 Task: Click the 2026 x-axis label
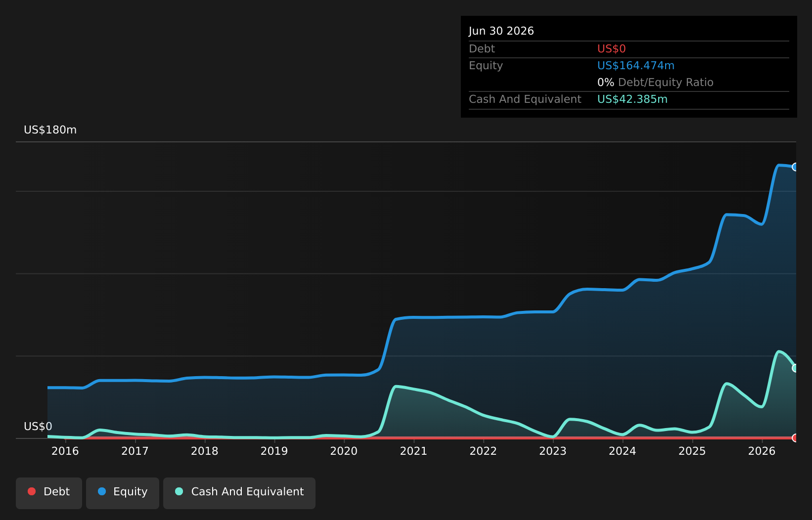coord(762,451)
